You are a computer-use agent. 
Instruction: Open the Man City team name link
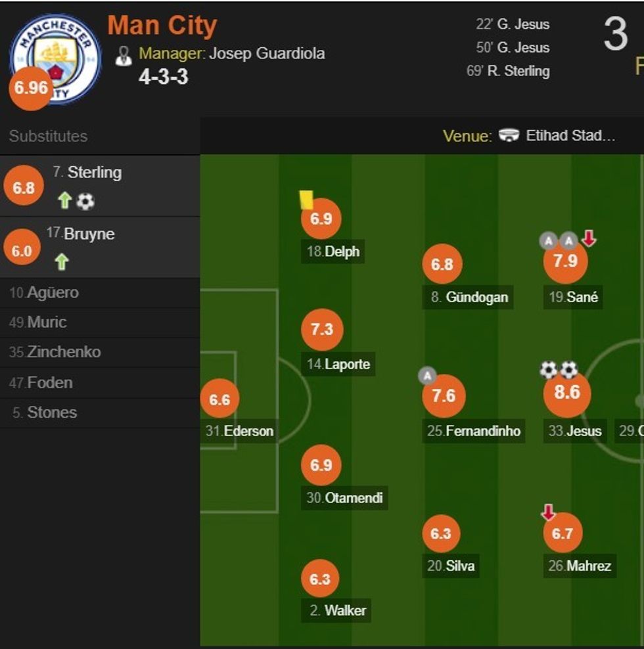tap(162, 26)
